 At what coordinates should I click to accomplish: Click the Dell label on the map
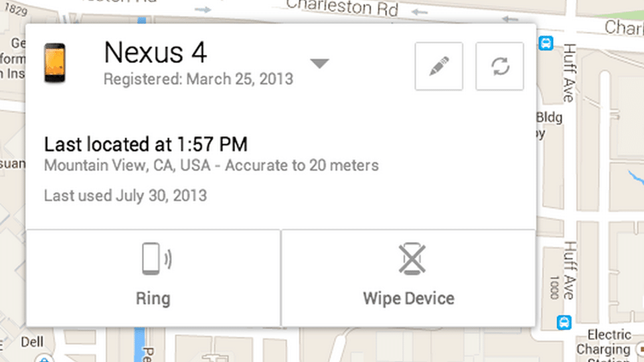pos(31,343)
